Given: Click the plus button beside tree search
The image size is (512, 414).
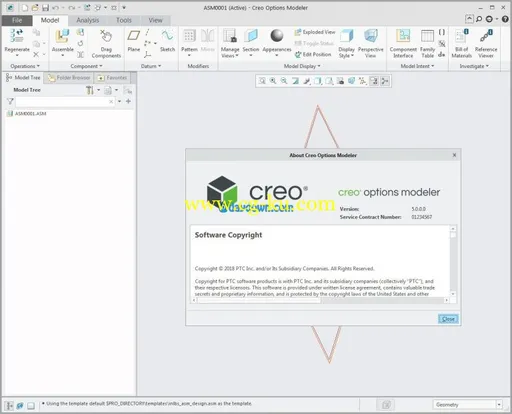Looking at the screenshot, I should tap(128, 101).
